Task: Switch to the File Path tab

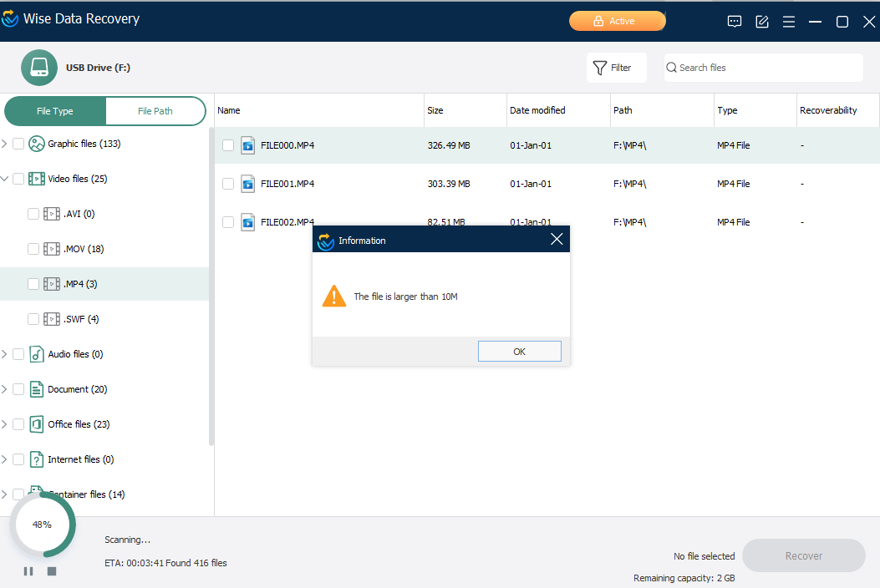Action: coord(155,111)
